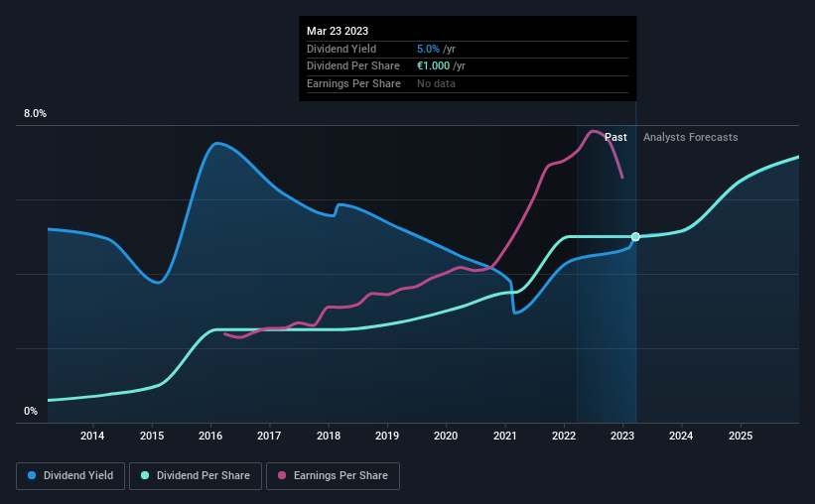Click the 2018 x-axis label

329,436
